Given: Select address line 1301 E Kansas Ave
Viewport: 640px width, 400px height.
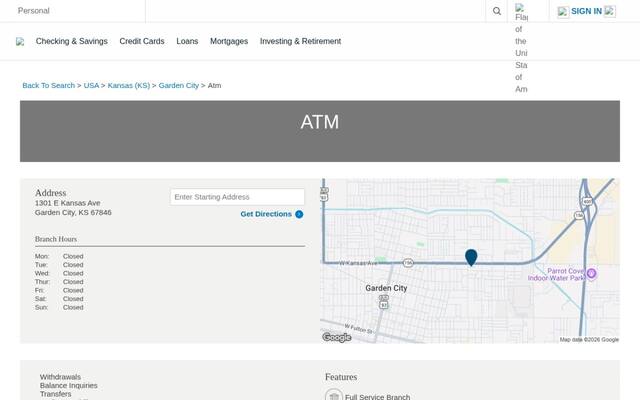Looking at the screenshot, I should point(67,203).
